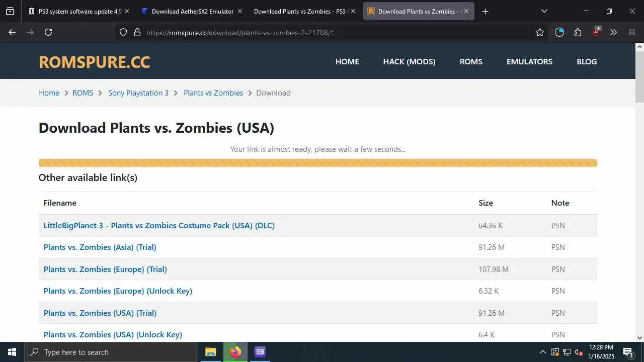Go to ROMS breadcrumb link
The image size is (644, 362).
click(x=83, y=93)
